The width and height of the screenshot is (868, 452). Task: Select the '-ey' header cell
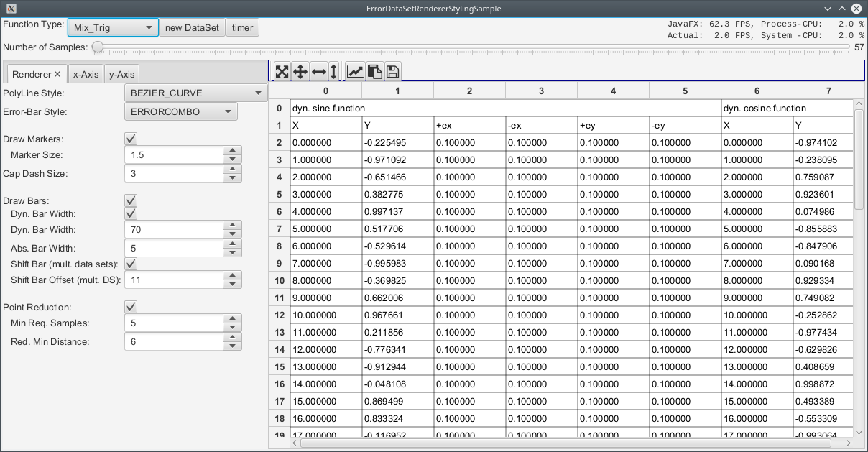[685, 125]
